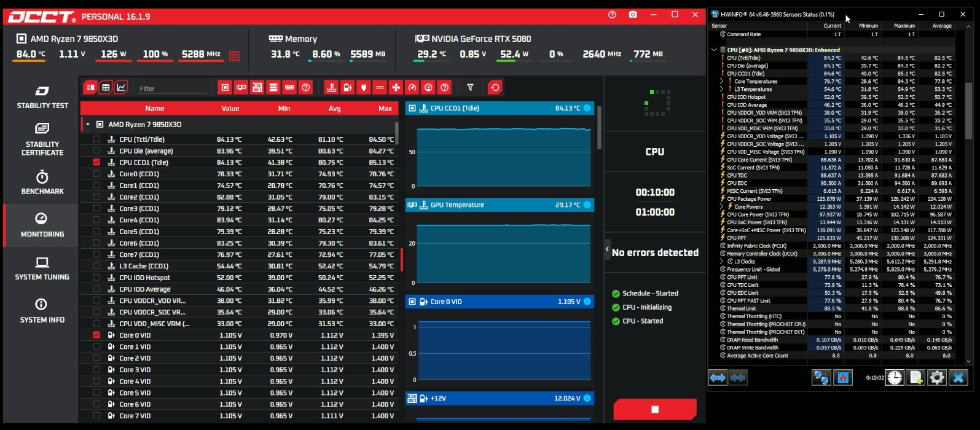This screenshot has width=980, height=430.
Task: Open the Monitoring section
Action: [42, 225]
